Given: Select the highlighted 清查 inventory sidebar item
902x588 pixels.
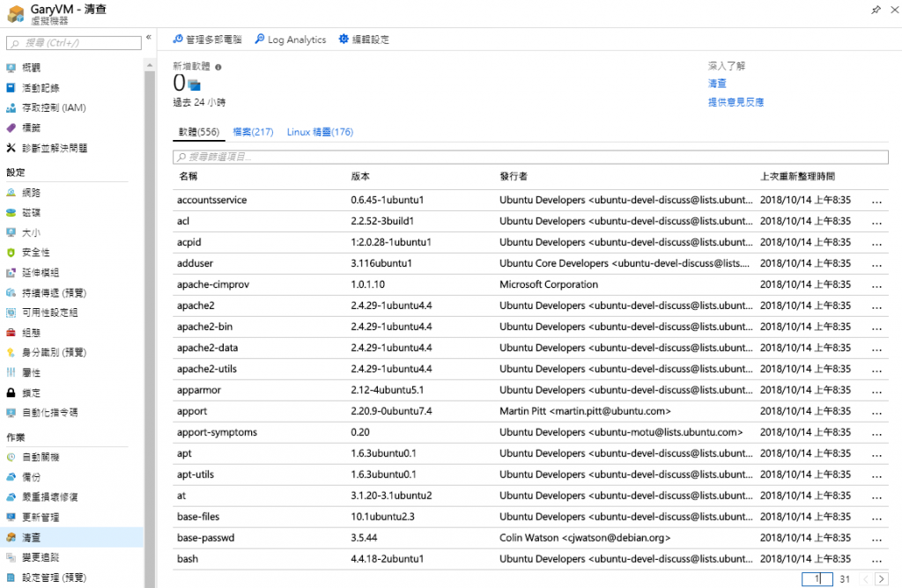Looking at the screenshot, I should point(71,538).
